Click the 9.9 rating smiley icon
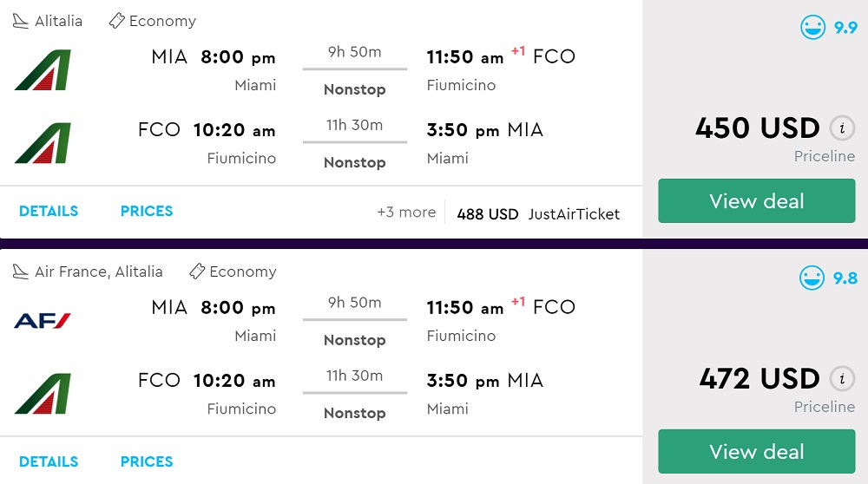 tap(813, 27)
